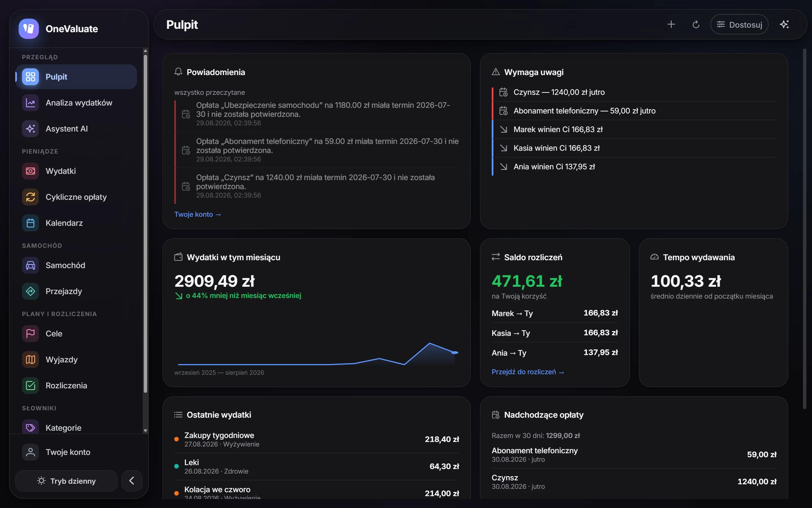Click the refresh icon in header
This screenshot has height=508, width=812.
point(696,25)
